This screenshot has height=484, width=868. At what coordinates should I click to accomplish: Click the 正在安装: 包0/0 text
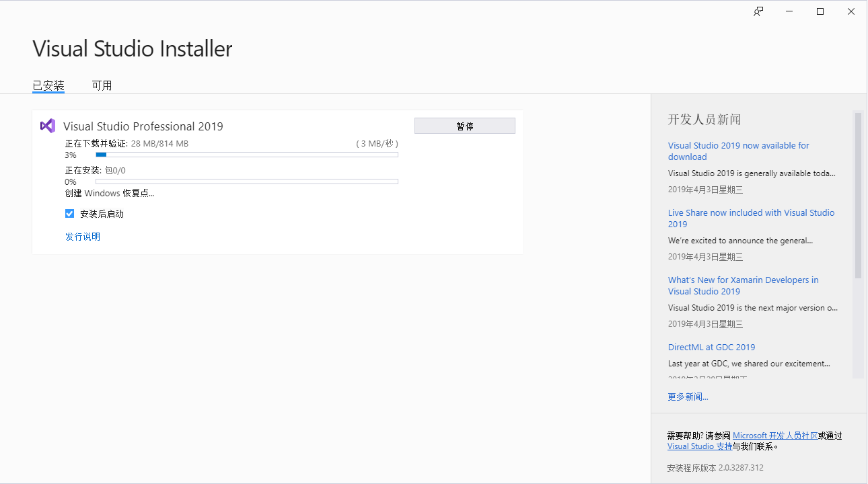96,171
